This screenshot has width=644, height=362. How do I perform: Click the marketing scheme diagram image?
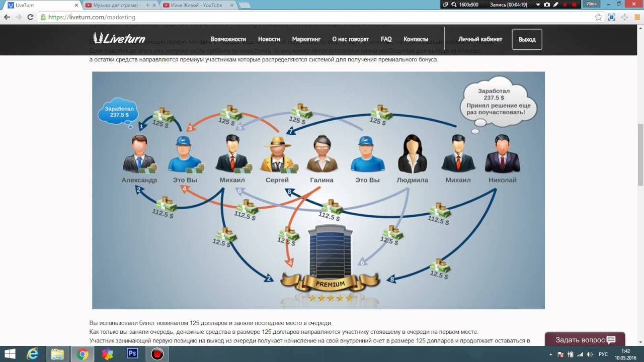318,190
